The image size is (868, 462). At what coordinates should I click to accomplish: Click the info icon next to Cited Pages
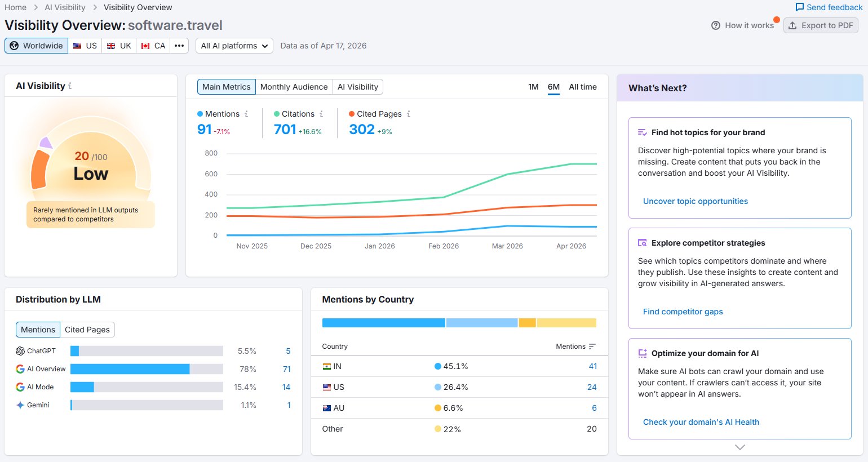(409, 114)
